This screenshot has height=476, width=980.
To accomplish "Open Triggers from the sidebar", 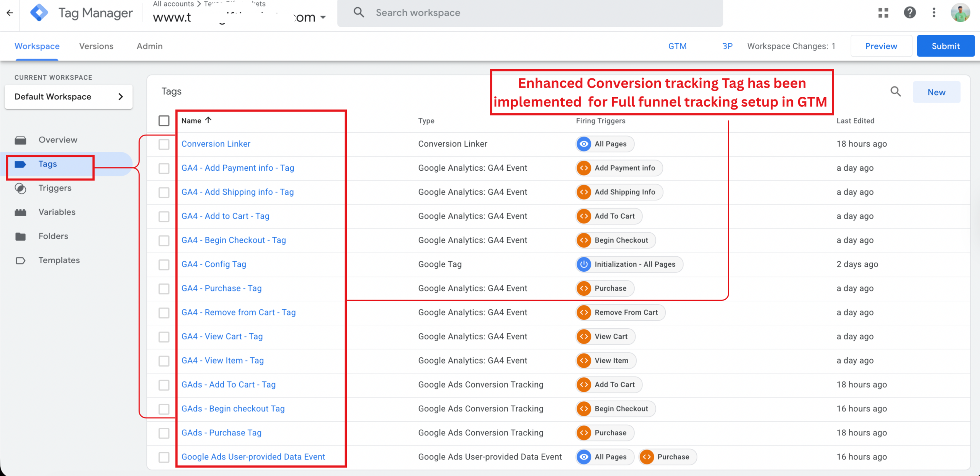I will click(55, 188).
